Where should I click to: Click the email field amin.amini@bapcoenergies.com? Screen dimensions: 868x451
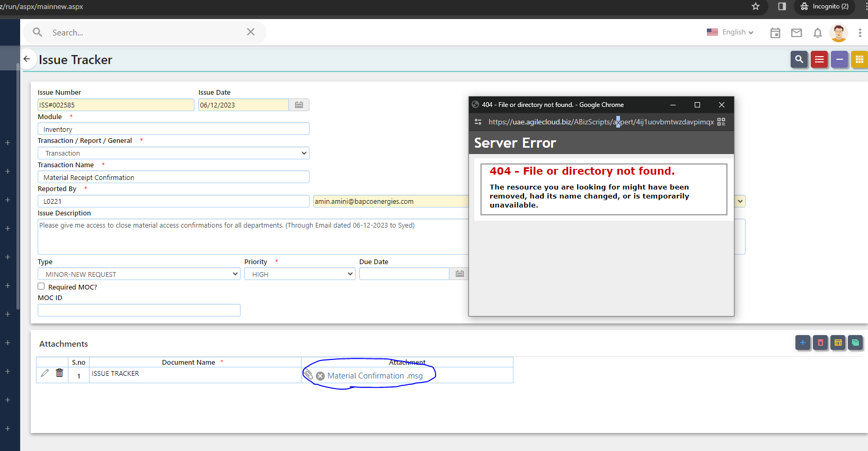pyautogui.click(x=391, y=201)
